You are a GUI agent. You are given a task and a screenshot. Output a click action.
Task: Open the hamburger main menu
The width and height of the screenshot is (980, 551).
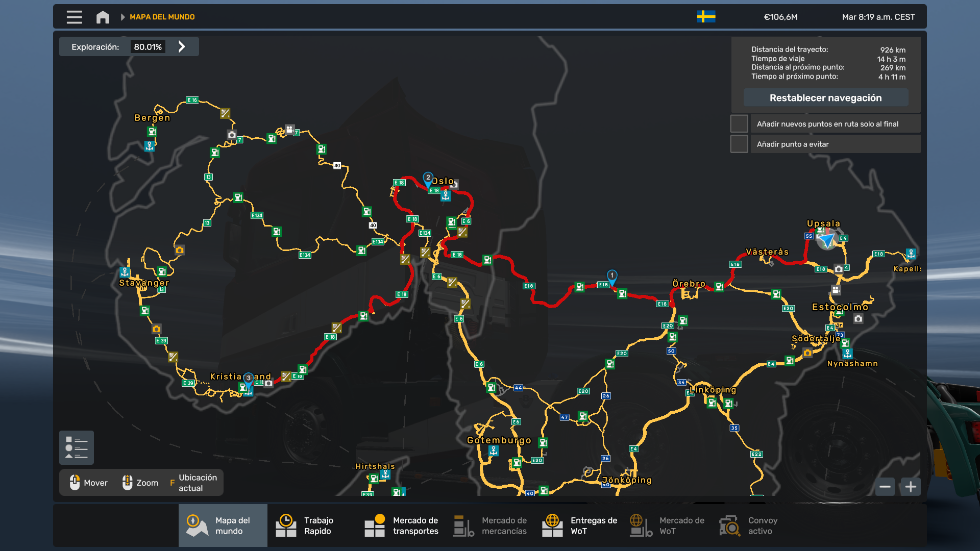[x=74, y=17]
